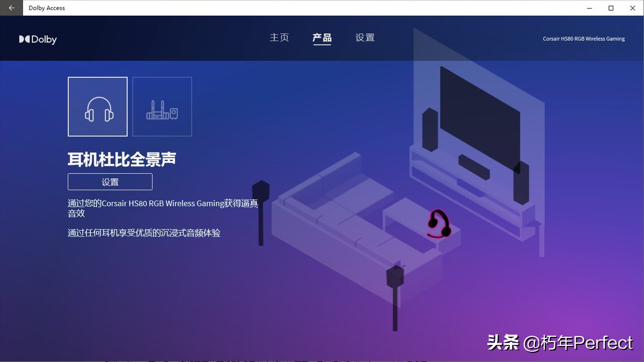Viewport: 644px width, 362px height.
Task: Select the headphones product tile icon
Action: pos(97,106)
